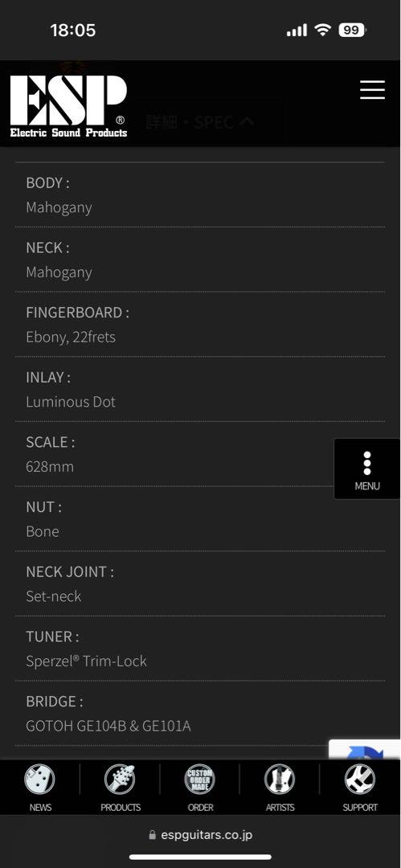Image resolution: width=401 pixels, height=868 pixels.
Task: Tap the home indicator bar
Action: pyautogui.click(x=201, y=857)
